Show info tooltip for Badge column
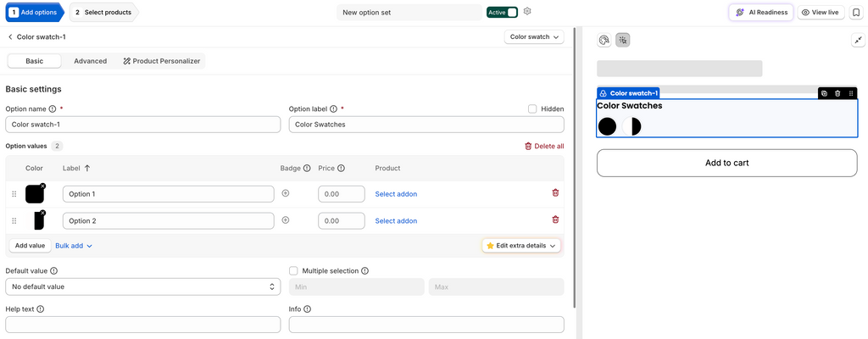Screen dimensions: 868x339 coord(307,169)
